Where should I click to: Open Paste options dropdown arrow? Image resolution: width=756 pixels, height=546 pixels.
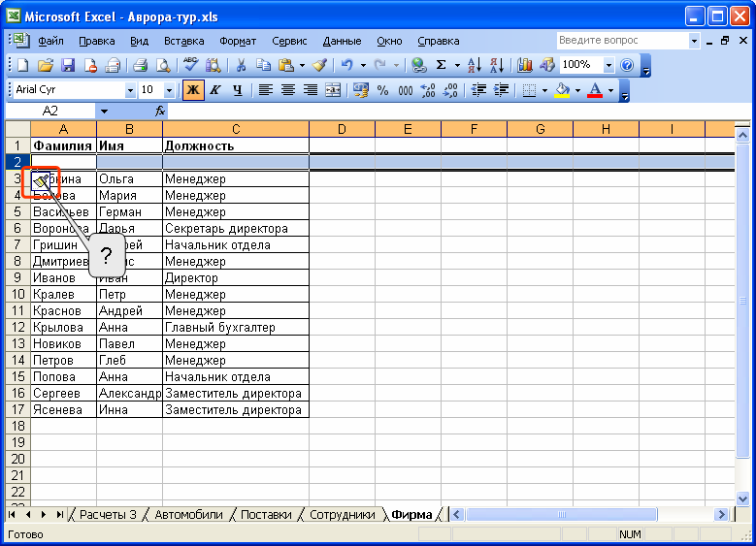click(303, 65)
